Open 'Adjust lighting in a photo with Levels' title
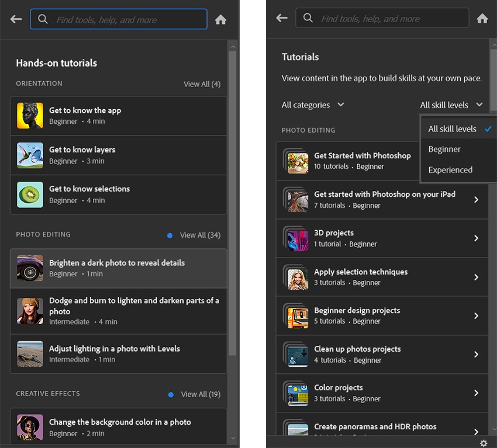The height and width of the screenshot is (448, 497). (115, 349)
